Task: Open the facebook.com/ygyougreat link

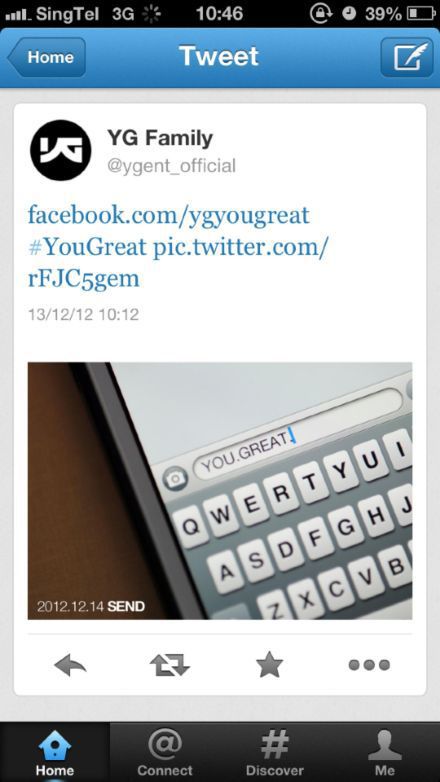Action: coord(169,215)
